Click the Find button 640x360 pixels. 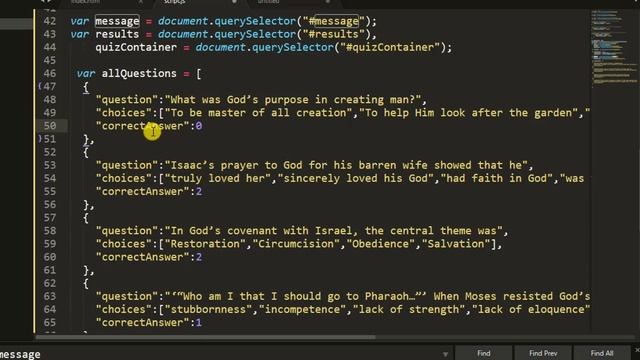[x=483, y=353]
